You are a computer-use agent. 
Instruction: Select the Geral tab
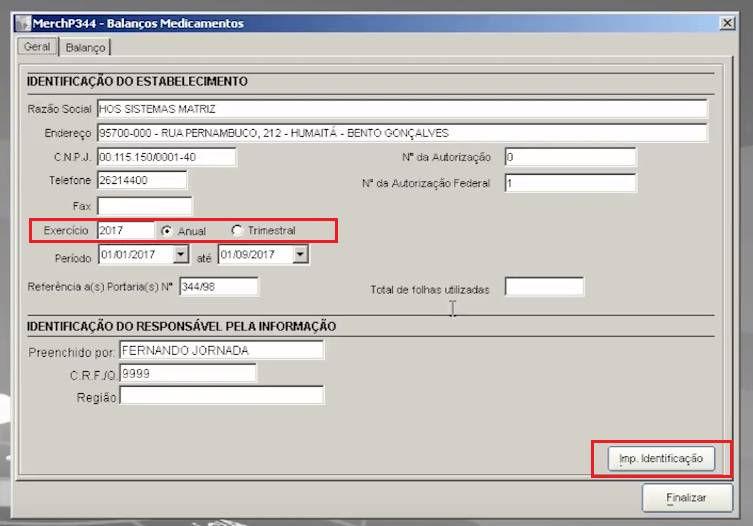coord(37,47)
